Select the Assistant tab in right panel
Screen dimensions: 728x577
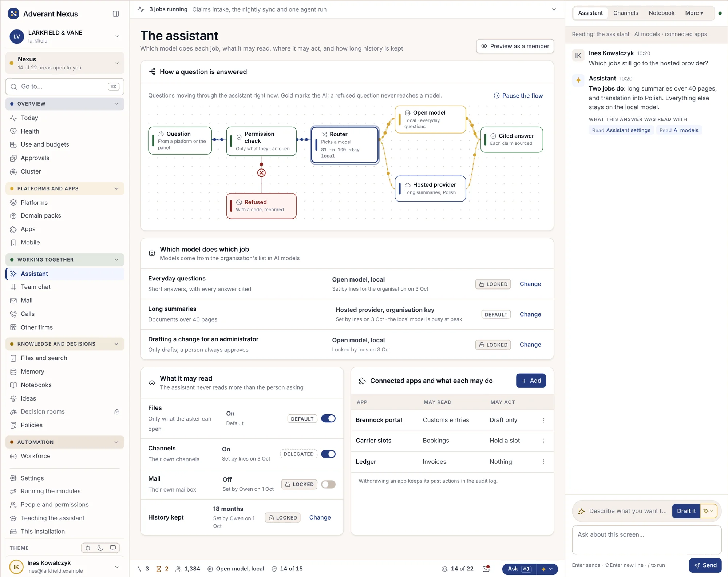point(590,13)
